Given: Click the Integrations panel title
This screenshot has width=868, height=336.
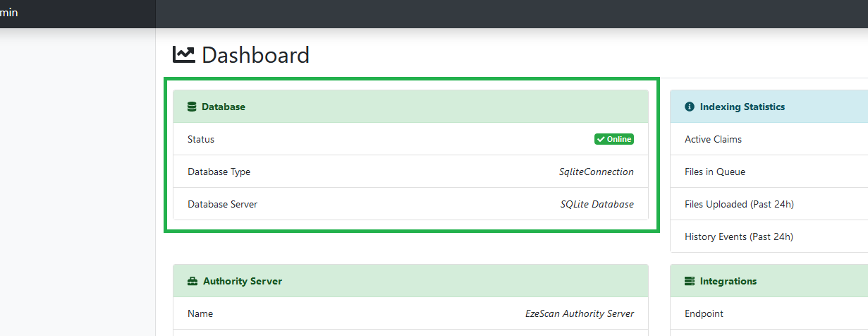Looking at the screenshot, I should pyautogui.click(x=728, y=282).
